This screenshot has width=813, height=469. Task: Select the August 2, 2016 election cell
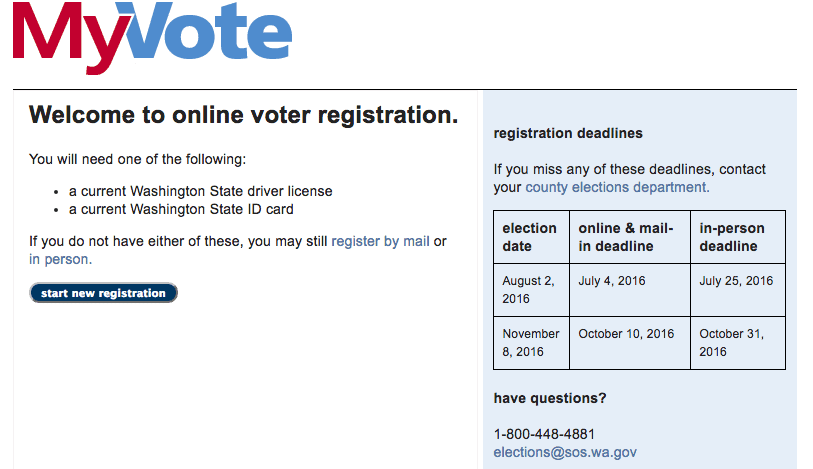(531, 290)
